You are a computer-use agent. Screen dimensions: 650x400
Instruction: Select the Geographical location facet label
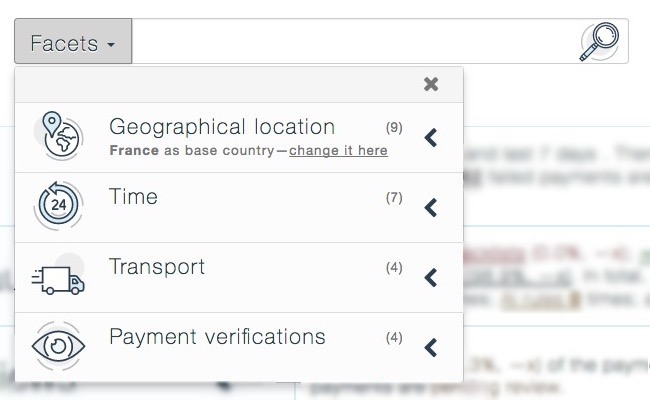pos(222,127)
